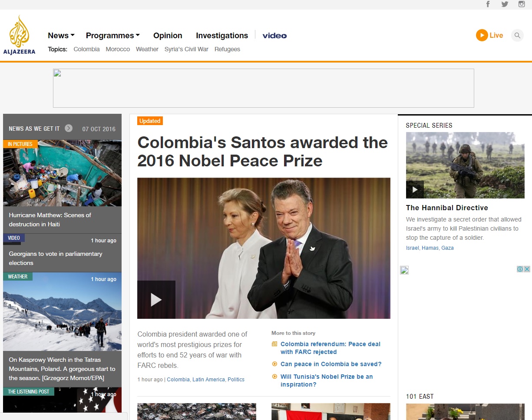The height and width of the screenshot is (420, 532).
Task: Click the orange 'Updated' label
Action: click(150, 121)
